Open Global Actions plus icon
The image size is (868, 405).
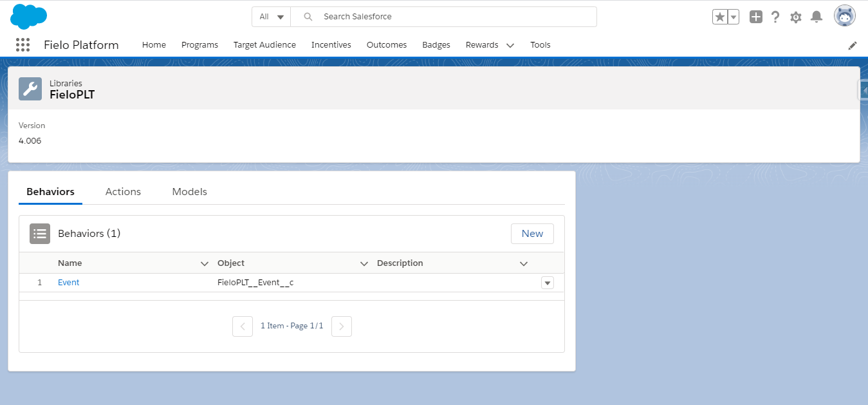756,17
